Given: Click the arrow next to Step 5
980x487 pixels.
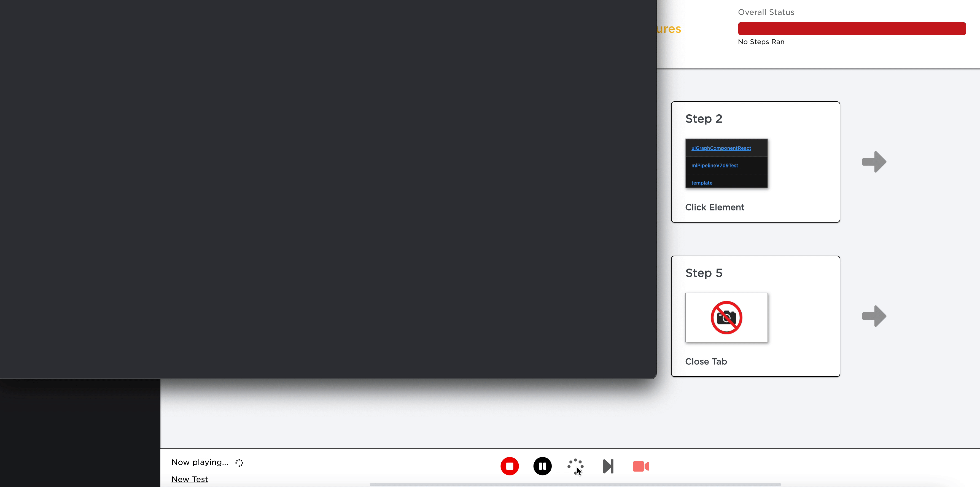Looking at the screenshot, I should [x=874, y=316].
